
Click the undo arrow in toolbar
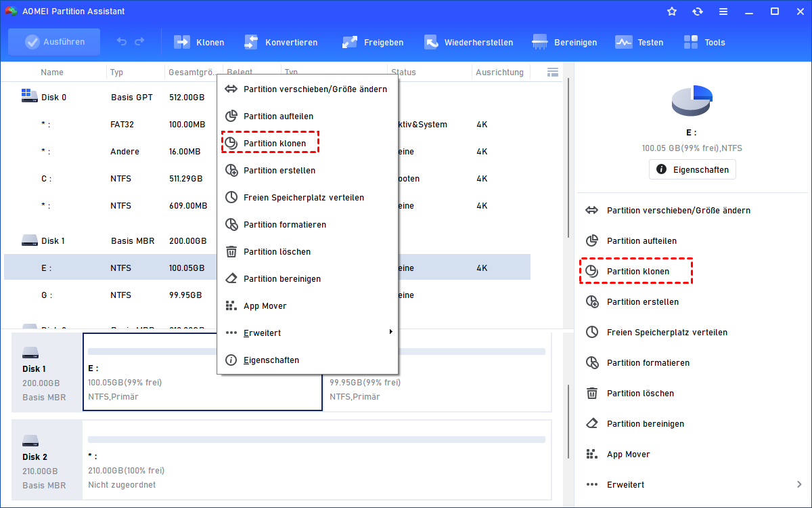122,42
